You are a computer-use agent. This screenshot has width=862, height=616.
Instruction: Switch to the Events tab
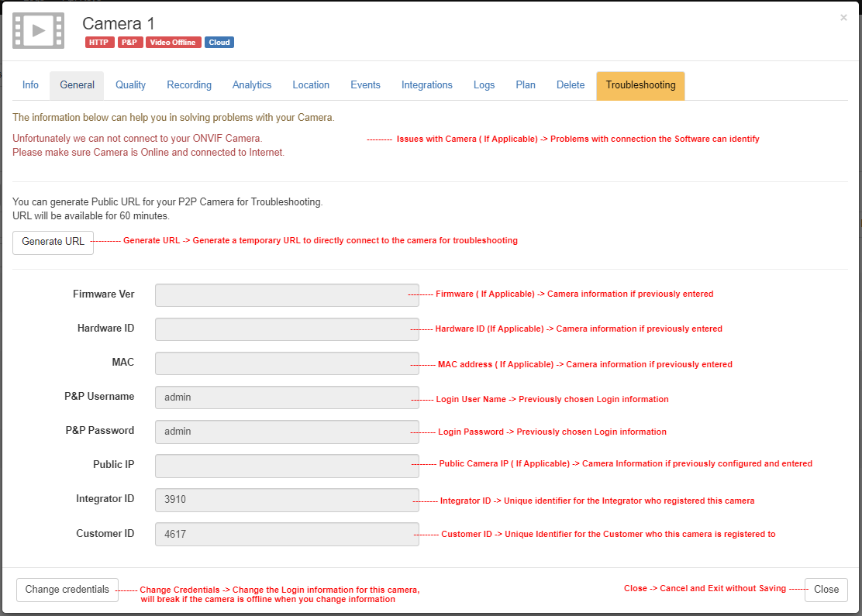(366, 85)
